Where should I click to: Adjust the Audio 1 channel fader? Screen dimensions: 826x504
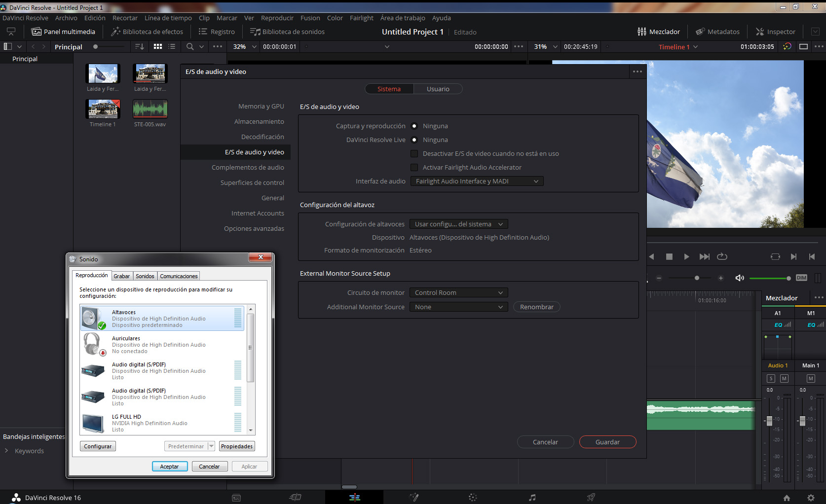(769, 421)
